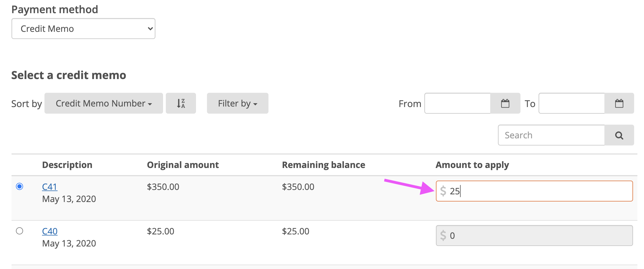Viewport: 644px width, 269px height.
Task: Open the C41 credit memo link
Action: coord(50,187)
